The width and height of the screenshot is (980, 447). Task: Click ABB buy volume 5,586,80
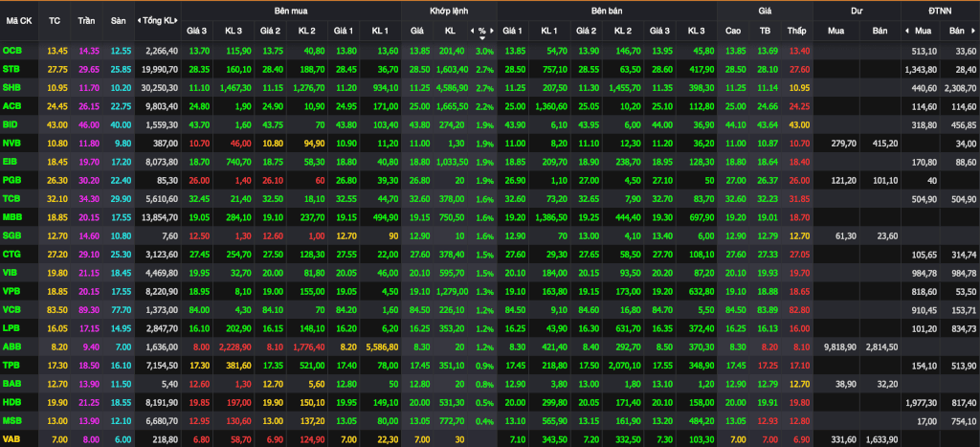380,346
